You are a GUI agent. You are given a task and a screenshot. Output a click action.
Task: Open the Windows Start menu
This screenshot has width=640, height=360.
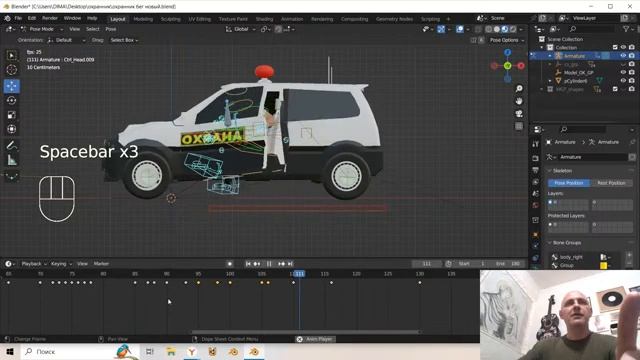pos(10,351)
